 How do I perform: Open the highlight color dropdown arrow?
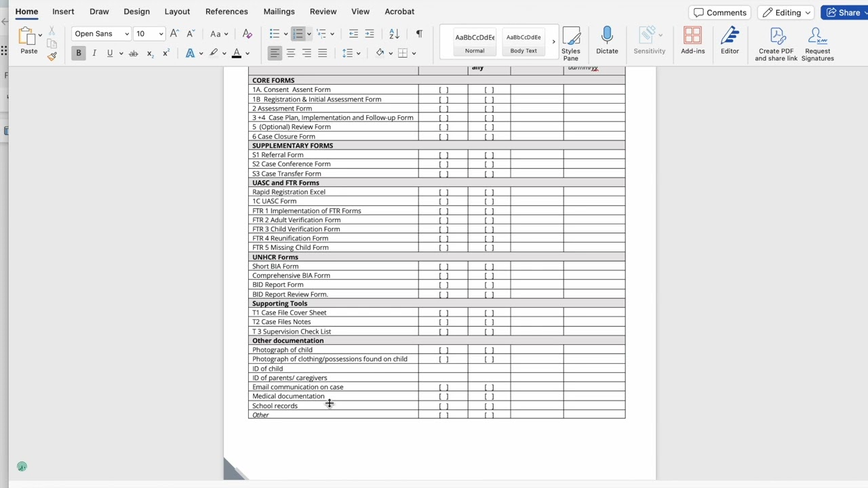tap(224, 54)
